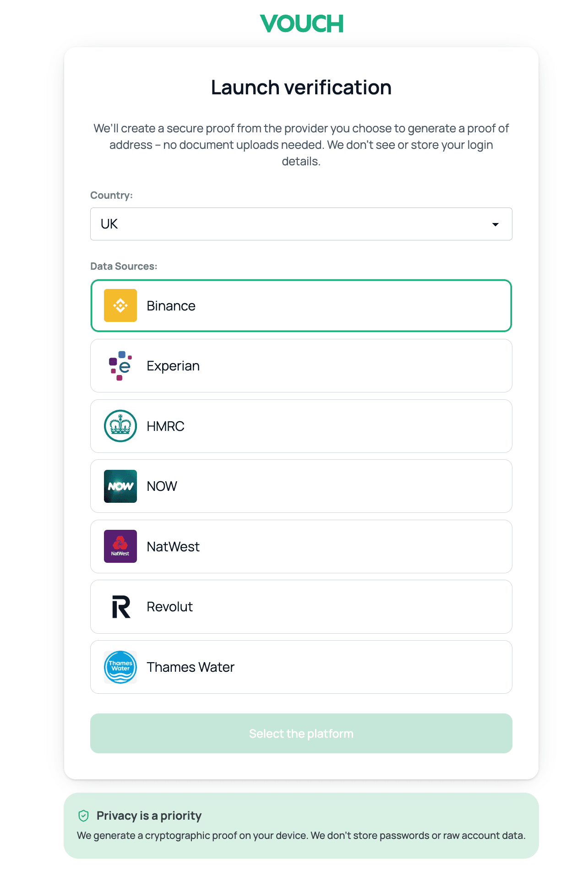Image resolution: width=588 pixels, height=887 pixels.
Task: Select Experian as data source
Action: pyautogui.click(x=301, y=365)
